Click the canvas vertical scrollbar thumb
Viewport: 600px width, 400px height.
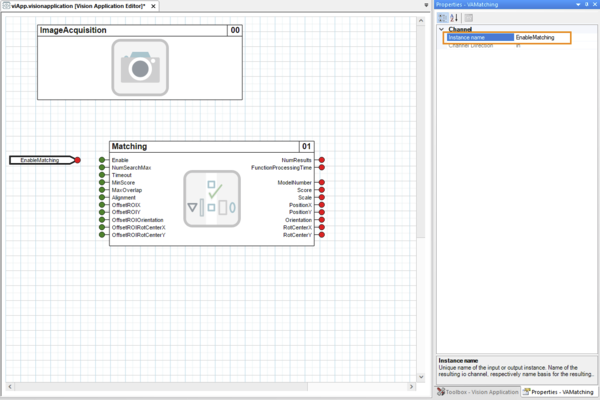(421, 131)
